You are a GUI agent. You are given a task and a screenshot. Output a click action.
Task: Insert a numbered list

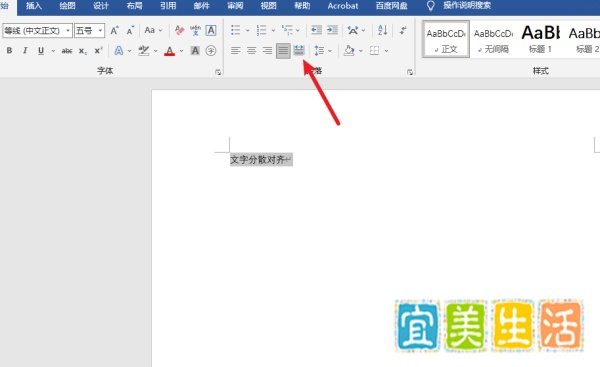click(261, 30)
